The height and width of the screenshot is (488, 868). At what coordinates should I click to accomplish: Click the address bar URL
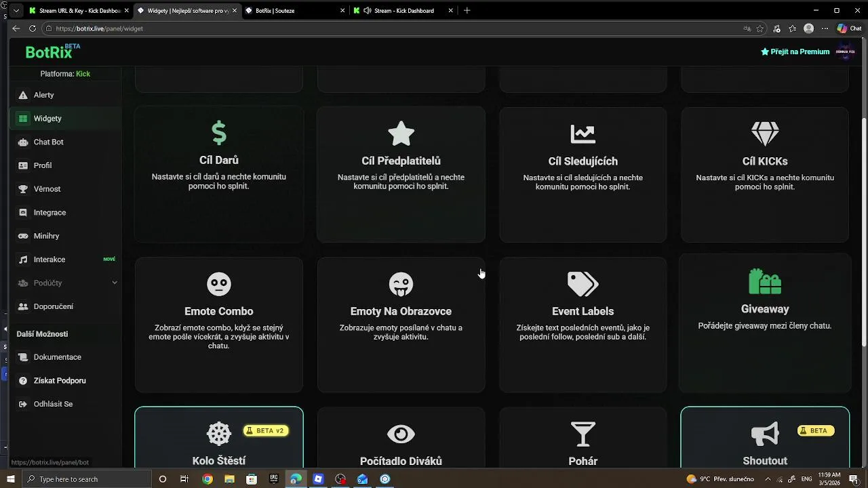point(100,28)
